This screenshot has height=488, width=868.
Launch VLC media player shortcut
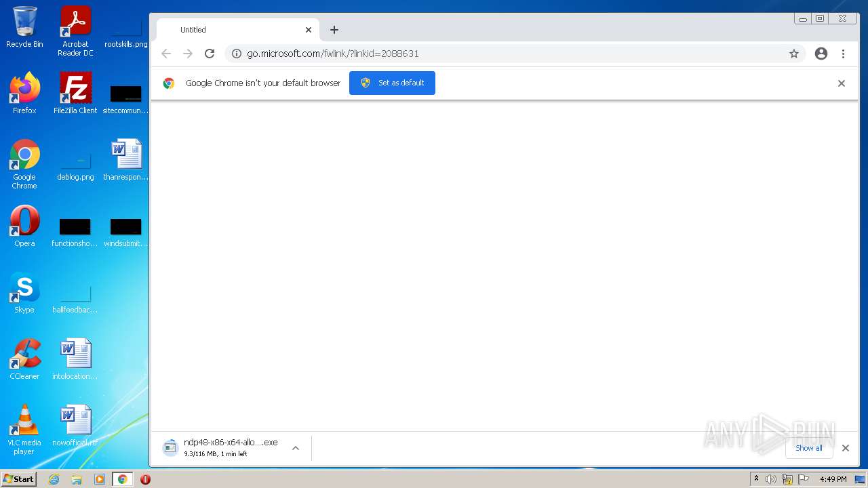click(24, 430)
